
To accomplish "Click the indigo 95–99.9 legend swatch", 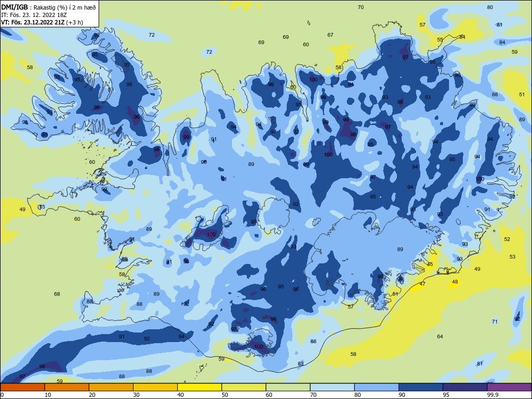I will [x=465, y=387].
